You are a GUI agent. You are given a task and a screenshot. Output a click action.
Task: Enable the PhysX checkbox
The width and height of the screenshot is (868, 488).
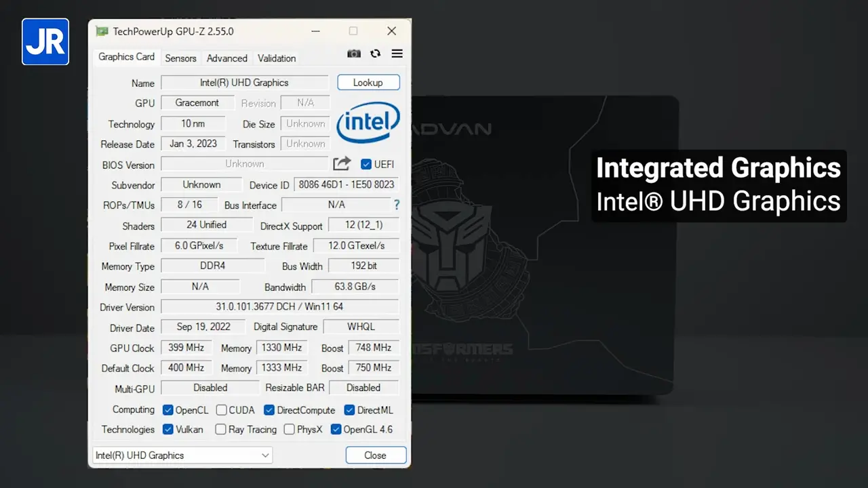[290, 429]
